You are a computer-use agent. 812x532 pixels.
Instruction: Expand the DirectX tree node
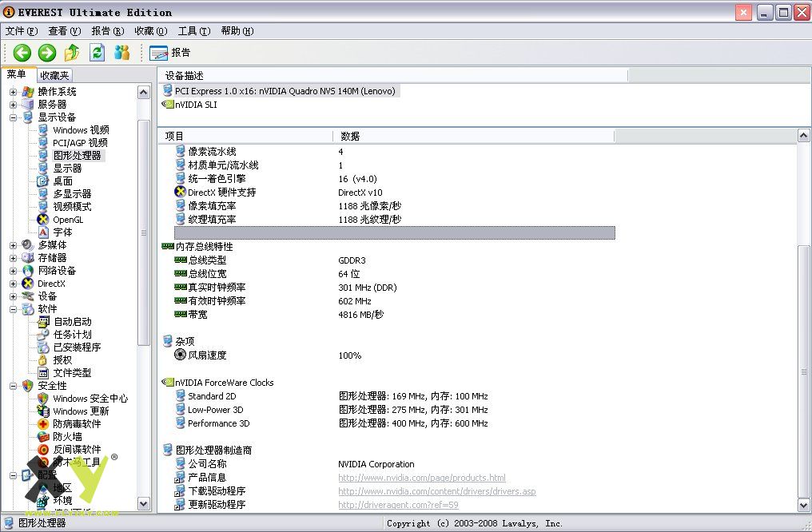pyautogui.click(x=13, y=284)
